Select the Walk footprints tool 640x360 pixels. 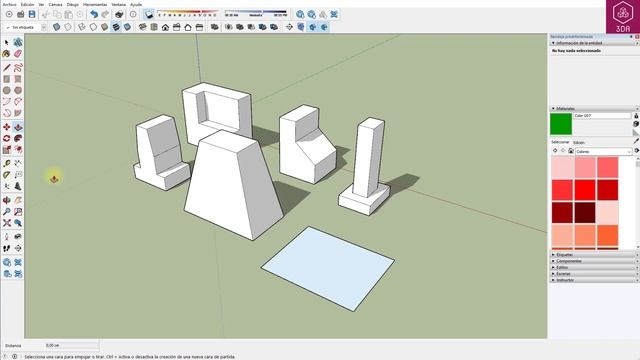tap(7, 248)
